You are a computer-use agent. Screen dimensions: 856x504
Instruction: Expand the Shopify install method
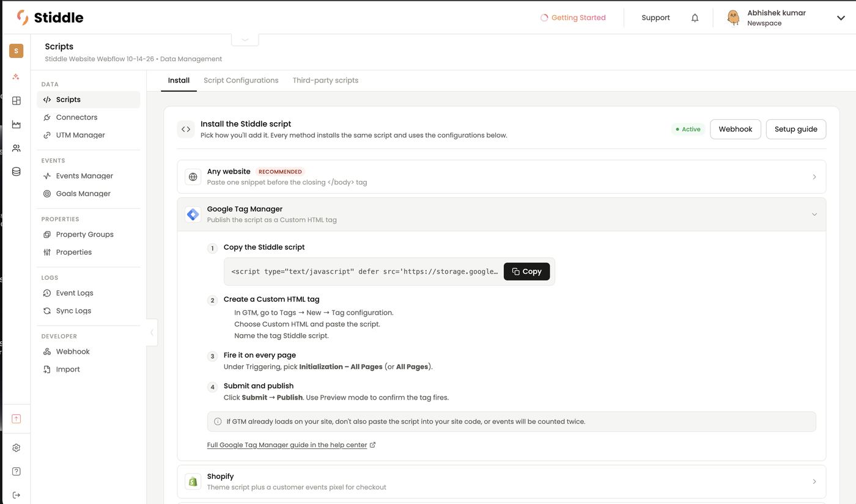coord(501,481)
